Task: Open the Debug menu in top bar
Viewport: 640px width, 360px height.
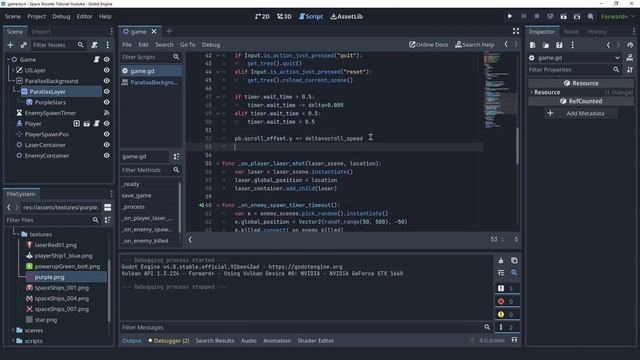Action: (61, 16)
